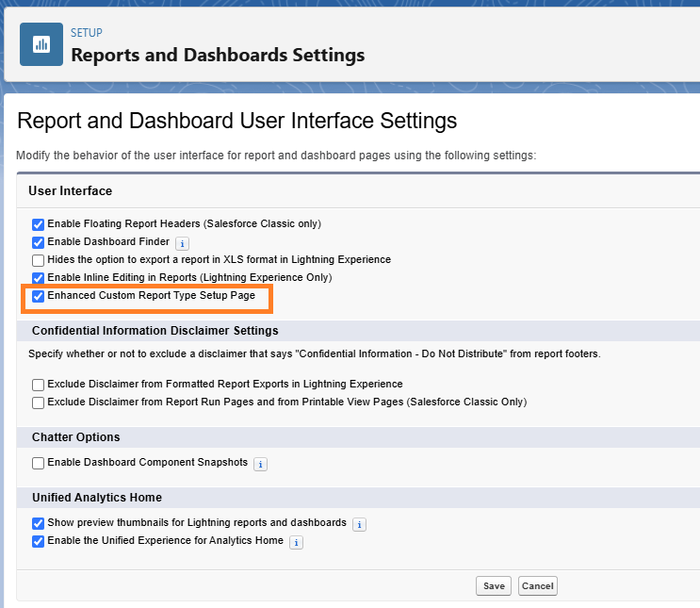Toggle the Enable Dashboard Finder checkbox
The width and height of the screenshot is (700, 608).
pos(38,242)
